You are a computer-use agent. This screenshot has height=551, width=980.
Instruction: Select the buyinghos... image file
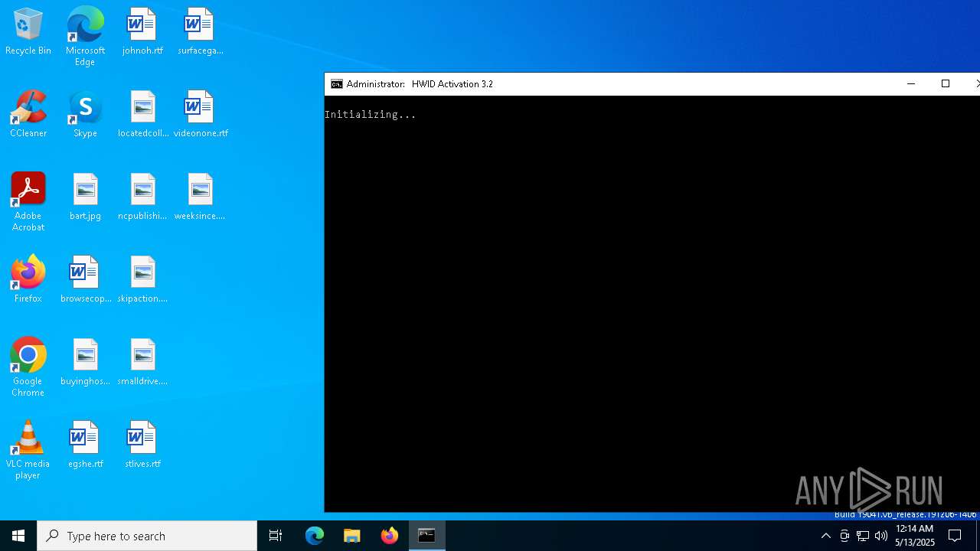tap(85, 363)
